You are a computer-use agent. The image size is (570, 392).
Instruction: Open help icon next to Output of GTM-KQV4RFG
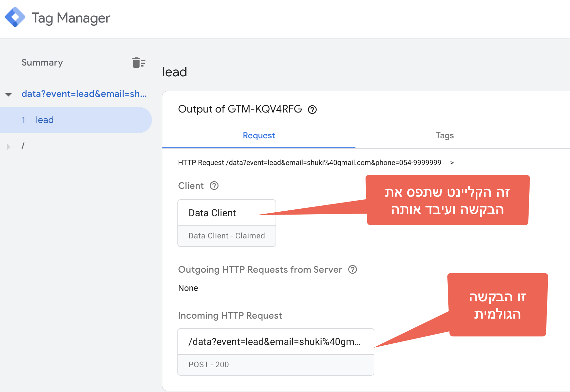coord(312,110)
